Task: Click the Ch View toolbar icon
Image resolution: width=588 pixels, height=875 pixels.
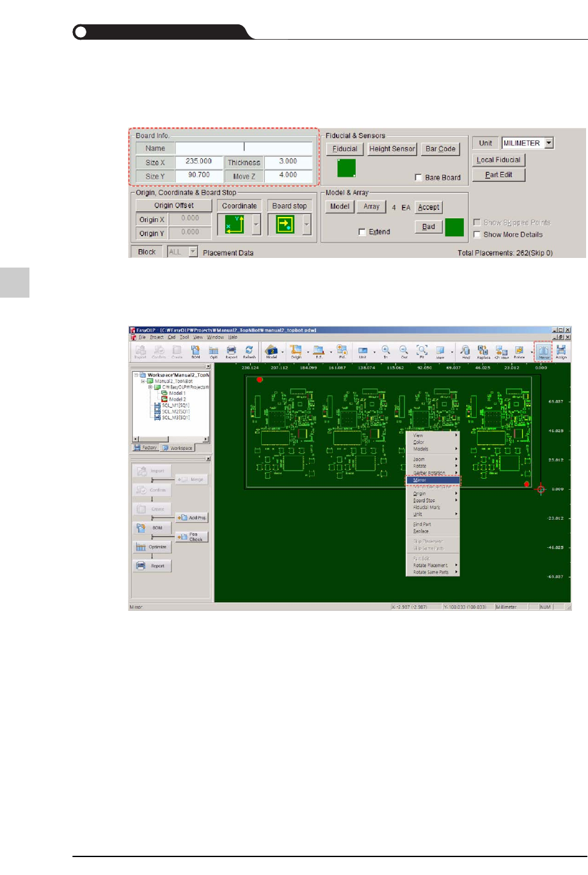Action: click(502, 351)
